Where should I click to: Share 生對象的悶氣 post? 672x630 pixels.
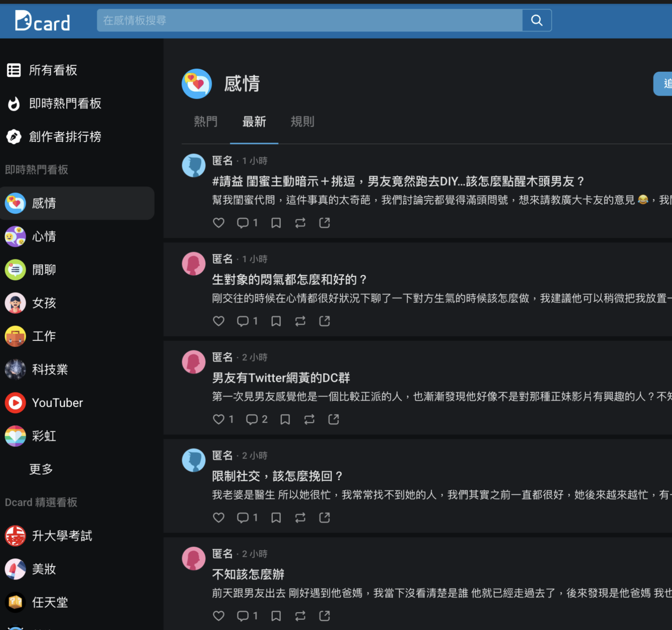(325, 321)
